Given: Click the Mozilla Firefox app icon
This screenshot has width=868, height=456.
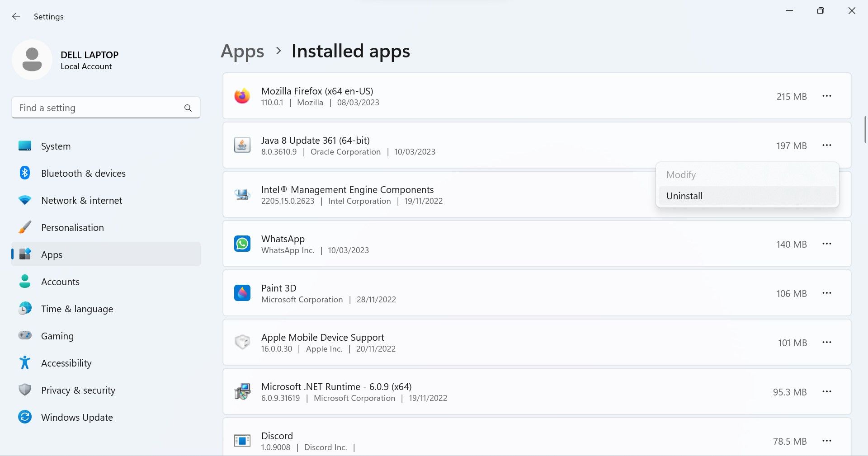Looking at the screenshot, I should click(242, 96).
